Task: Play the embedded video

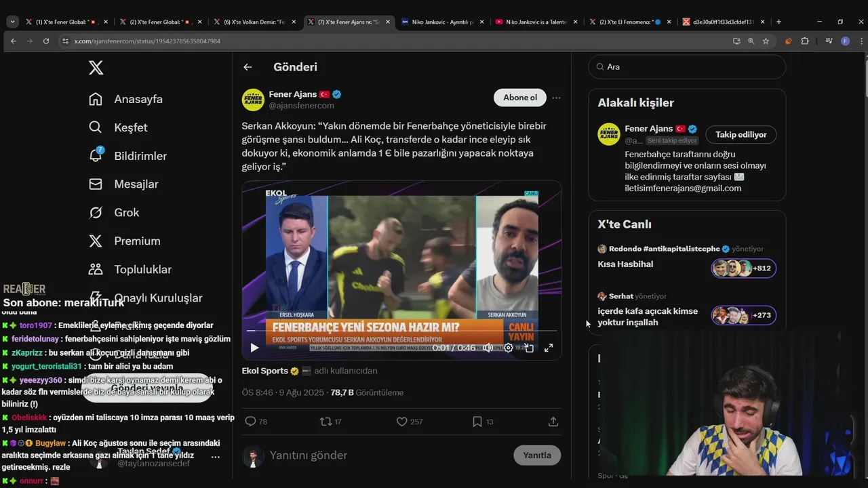Action: pyautogui.click(x=254, y=348)
